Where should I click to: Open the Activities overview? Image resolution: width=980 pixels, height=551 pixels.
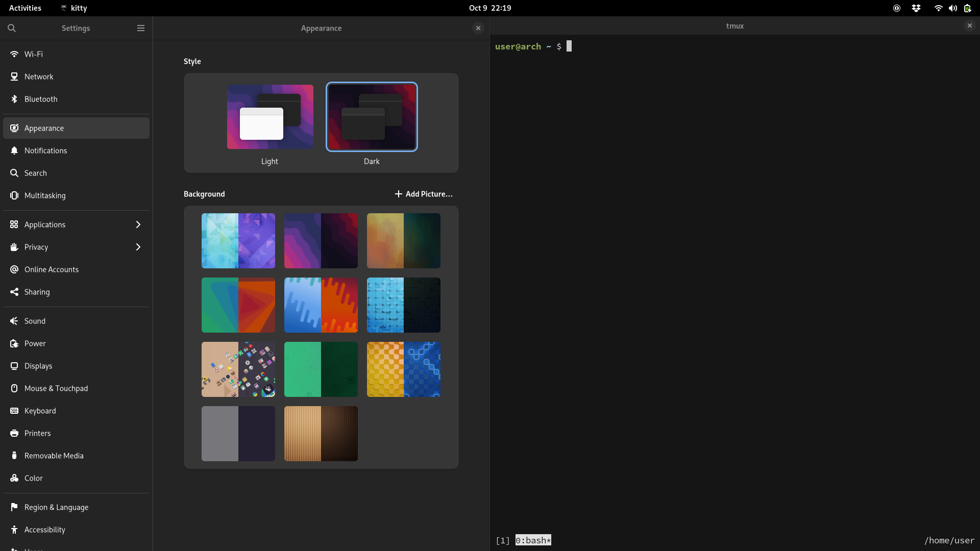pyautogui.click(x=25, y=8)
